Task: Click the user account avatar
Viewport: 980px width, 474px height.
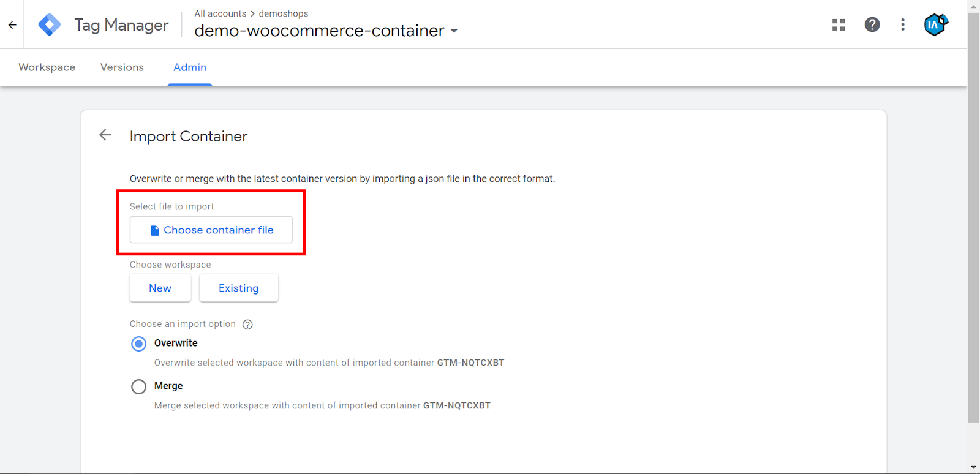Action: [935, 25]
